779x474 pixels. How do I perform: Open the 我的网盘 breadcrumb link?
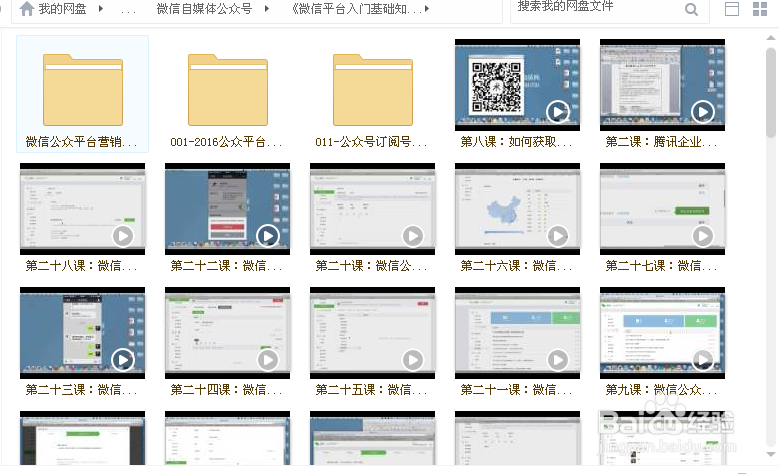click(62, 8)
